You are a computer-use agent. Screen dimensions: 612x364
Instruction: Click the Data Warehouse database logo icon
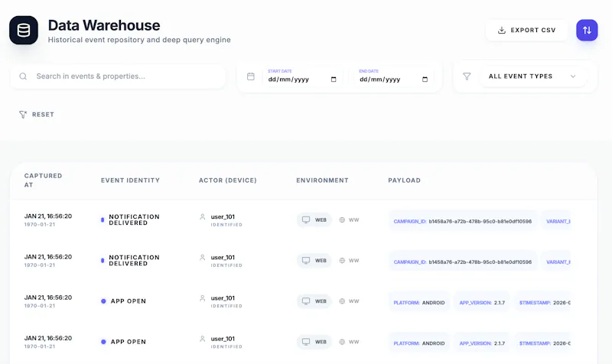click(x=24, y=30)
